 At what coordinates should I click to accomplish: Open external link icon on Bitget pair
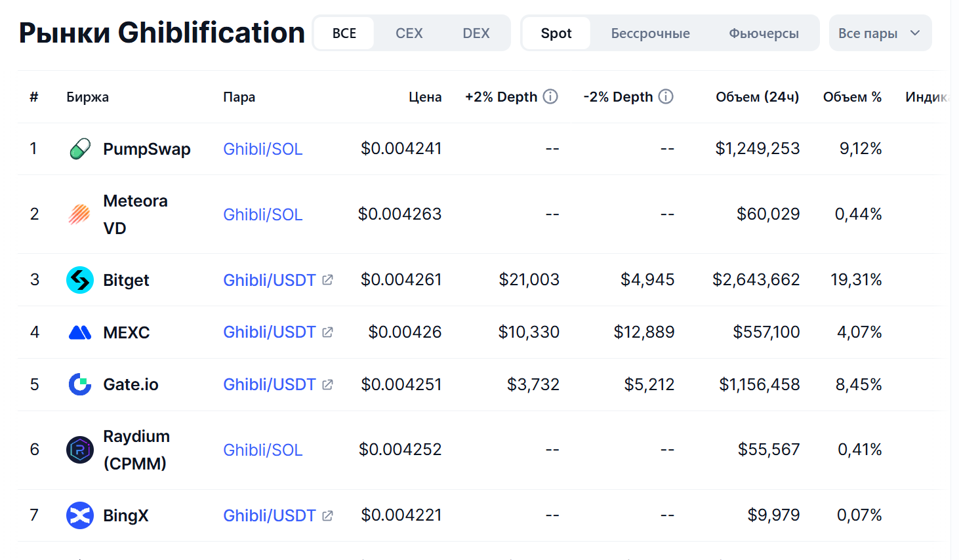coord(328,280)
